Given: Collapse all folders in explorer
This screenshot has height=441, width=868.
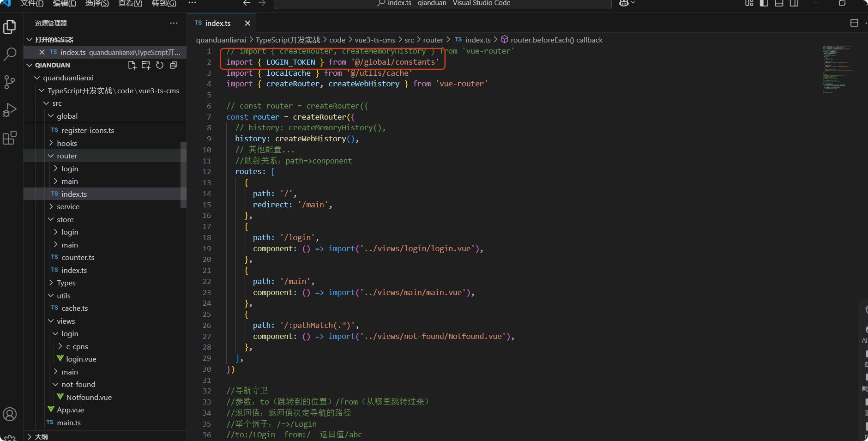Looking at the screenshot, I should 174,65.
